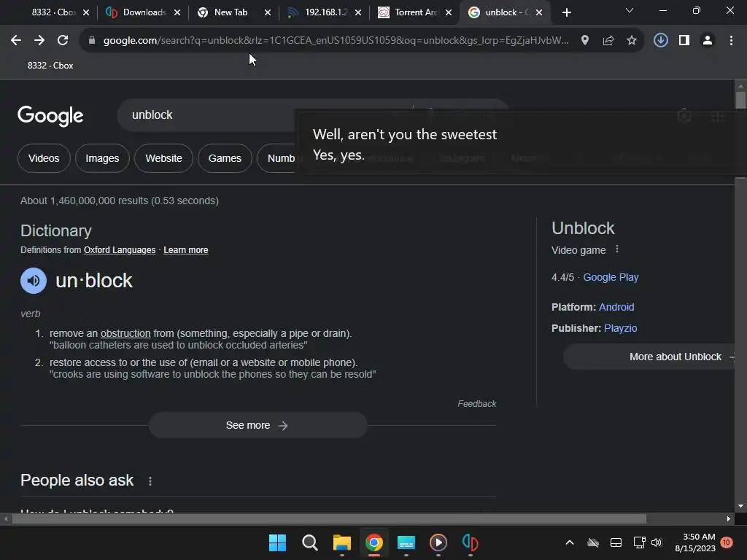The height and width of the screenshot is (560, 747).
Task: Expand dictionary with See more
Action: (x=258, y=425)
